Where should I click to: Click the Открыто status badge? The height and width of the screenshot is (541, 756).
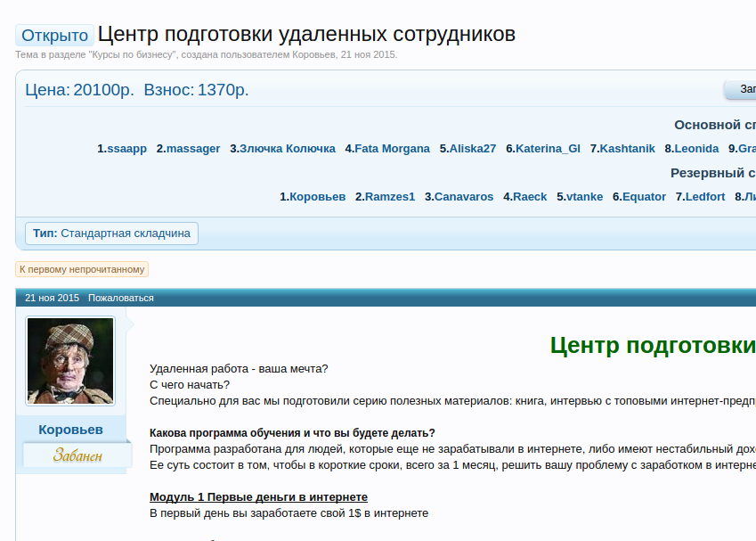[x=54, y=36]
